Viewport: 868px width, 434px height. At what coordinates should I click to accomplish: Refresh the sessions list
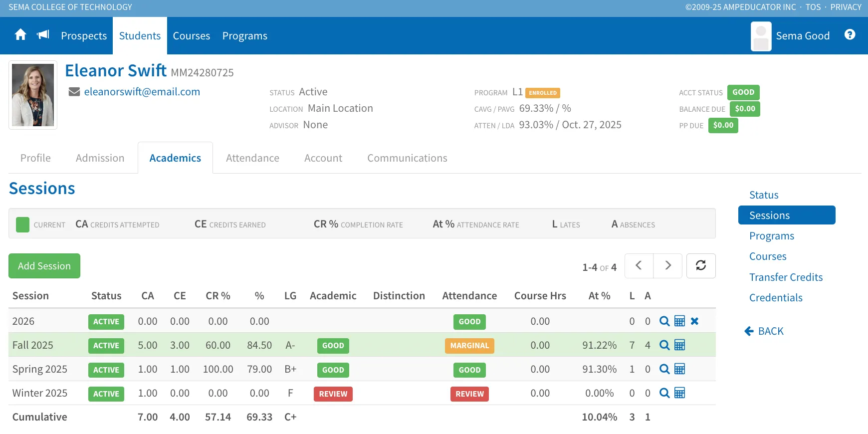tap(701, 266)
